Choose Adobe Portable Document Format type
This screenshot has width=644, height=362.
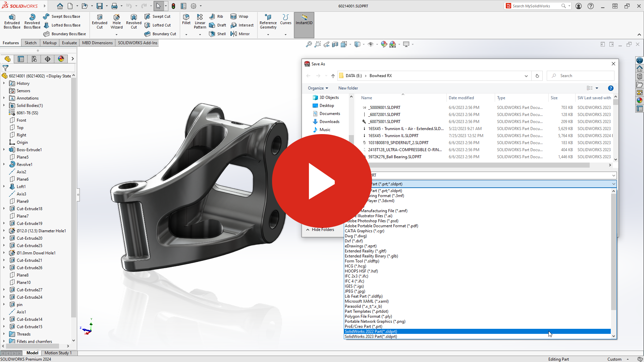[477, 226]
